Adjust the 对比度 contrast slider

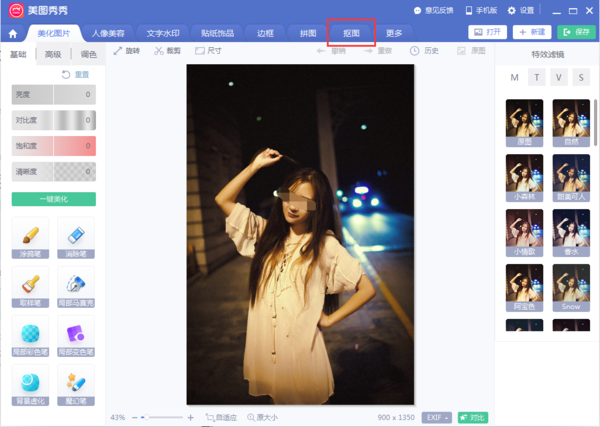54,120
